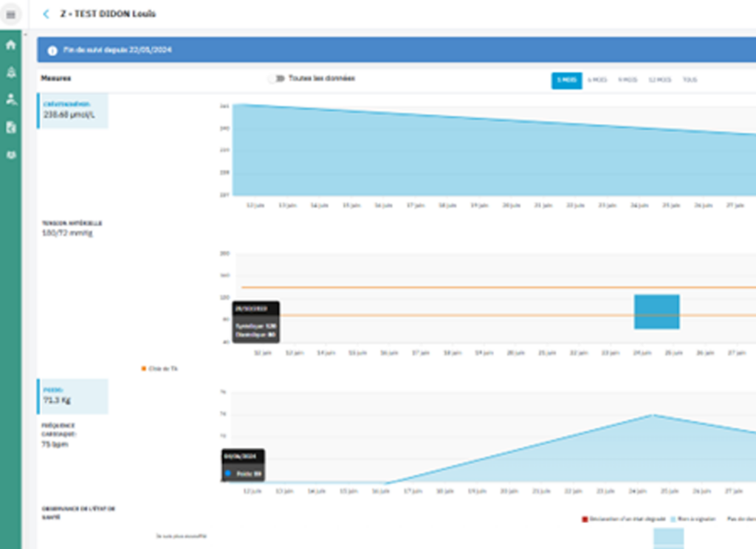Enable the 'Toutes les données' switch
Image resolution: width=756 pixels, height=549 pixels.
277,78
